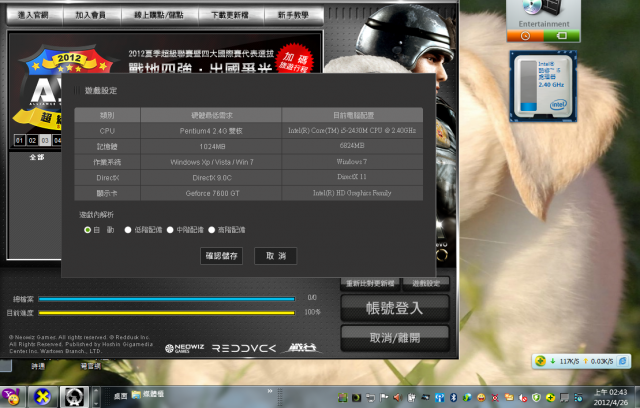Image resolution: width=640 pixels, height=408 pixels.
Task: Open the yellow X app in taskbar
Action: [42, 397]
